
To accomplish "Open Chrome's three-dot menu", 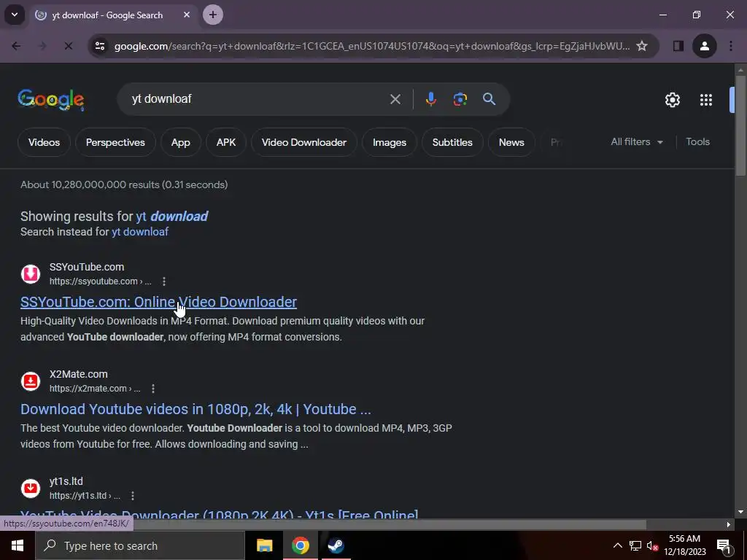I will (731, 46).
